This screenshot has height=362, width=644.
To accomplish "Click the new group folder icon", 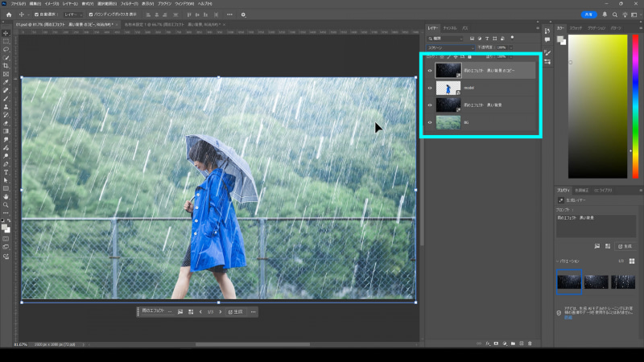I will click(x=513, y=343).
